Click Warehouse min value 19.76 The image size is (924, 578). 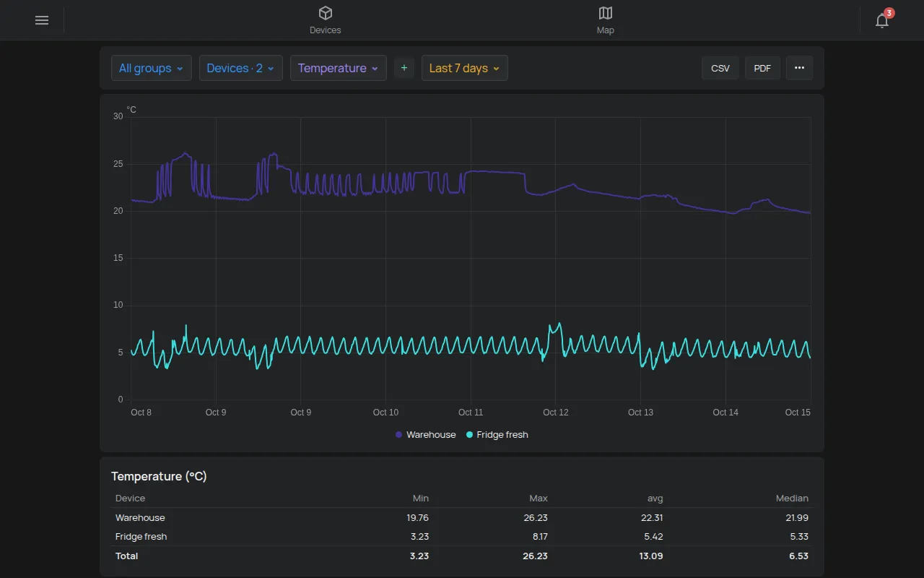point(417,518)
